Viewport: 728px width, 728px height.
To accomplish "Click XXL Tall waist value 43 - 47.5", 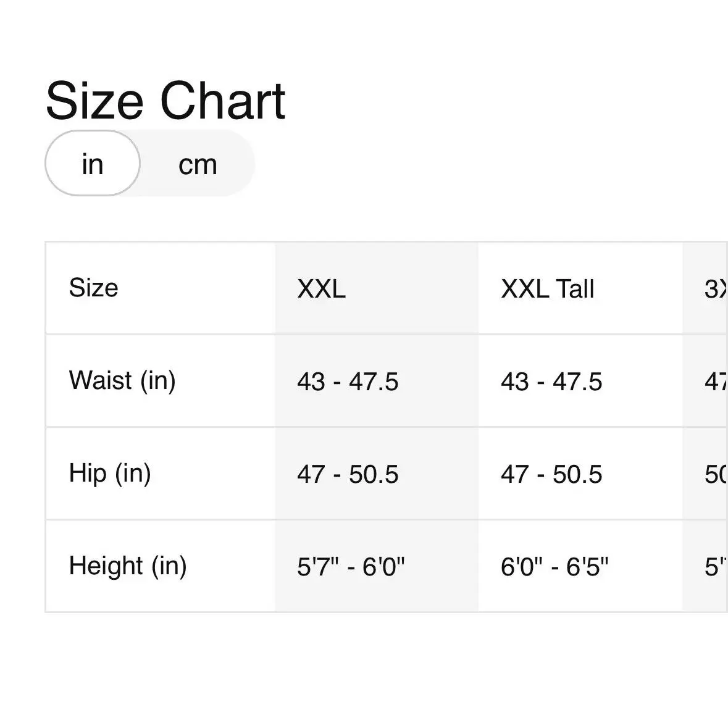I will click(x=551, y=382).
